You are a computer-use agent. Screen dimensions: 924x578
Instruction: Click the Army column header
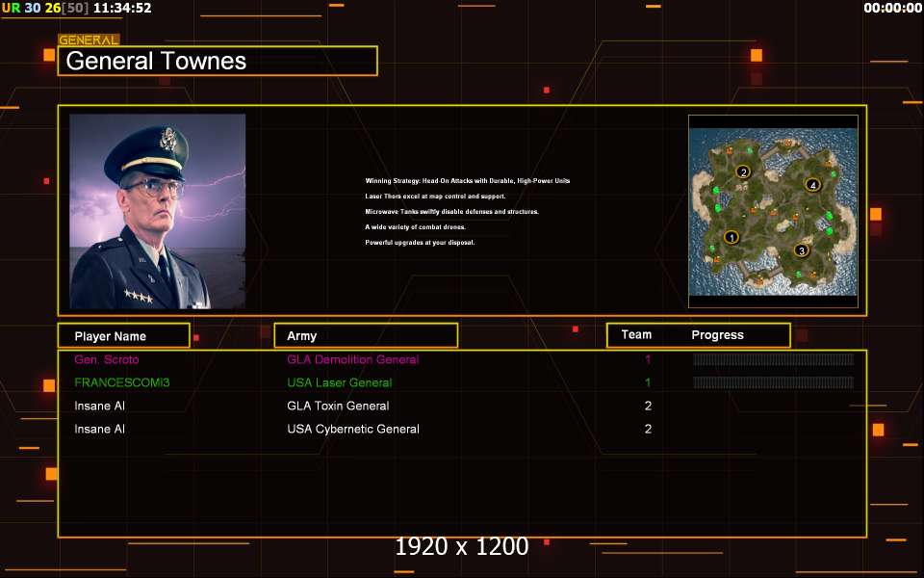[x=366, y=335]
